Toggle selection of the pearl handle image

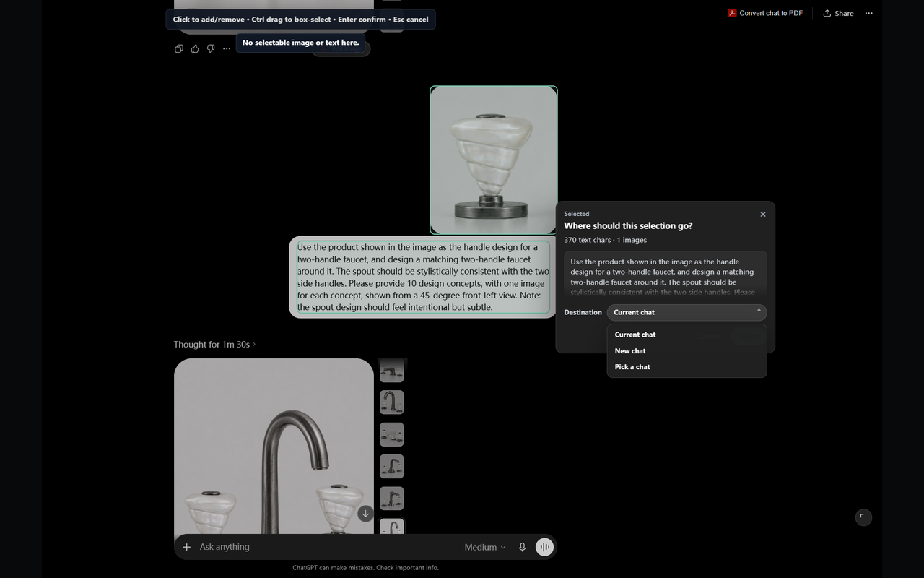pos(494,160)
